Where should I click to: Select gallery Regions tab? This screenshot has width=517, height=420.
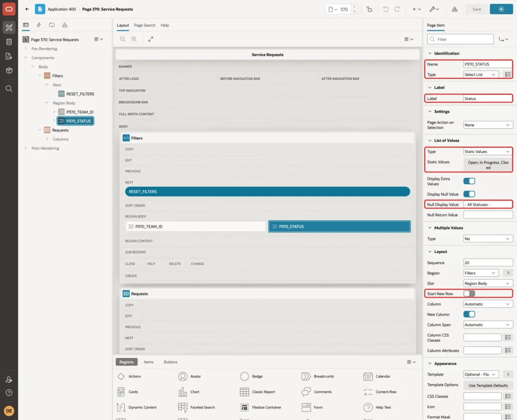[126, 362]
